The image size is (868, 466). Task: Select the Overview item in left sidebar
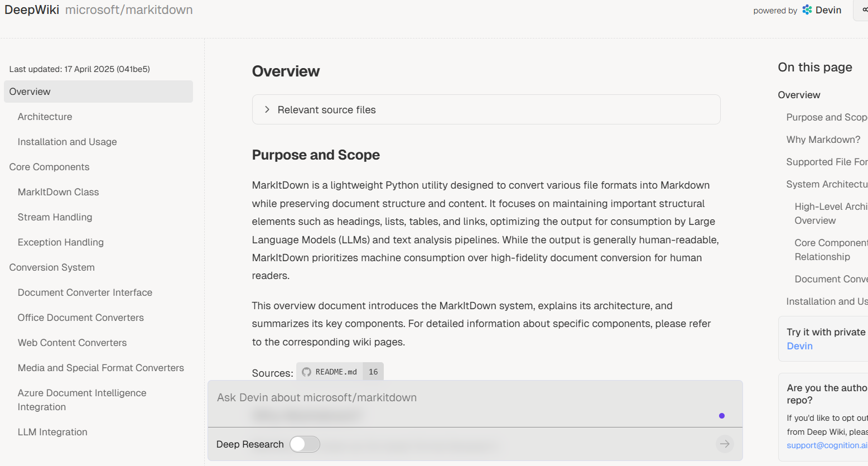coord(30,92)
